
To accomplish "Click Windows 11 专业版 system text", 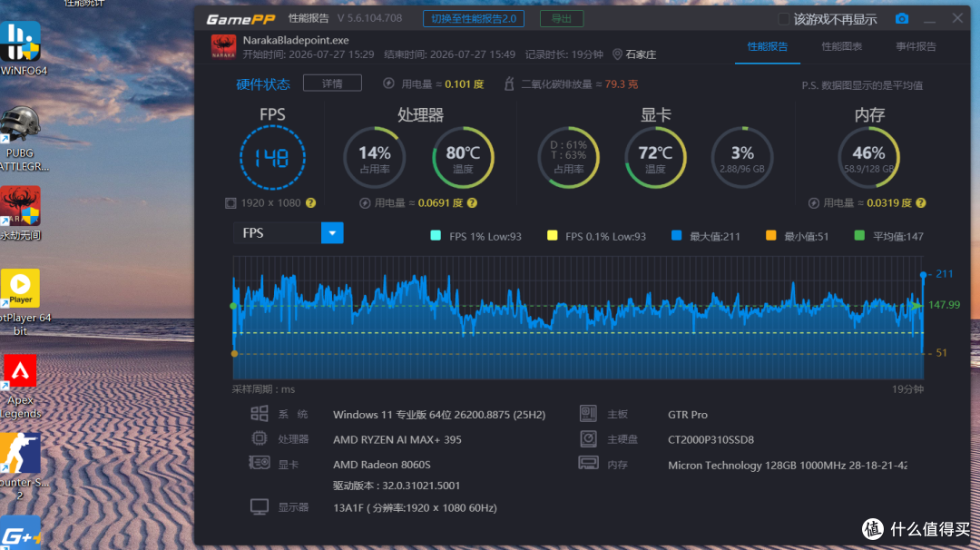I will pos(439,415).
